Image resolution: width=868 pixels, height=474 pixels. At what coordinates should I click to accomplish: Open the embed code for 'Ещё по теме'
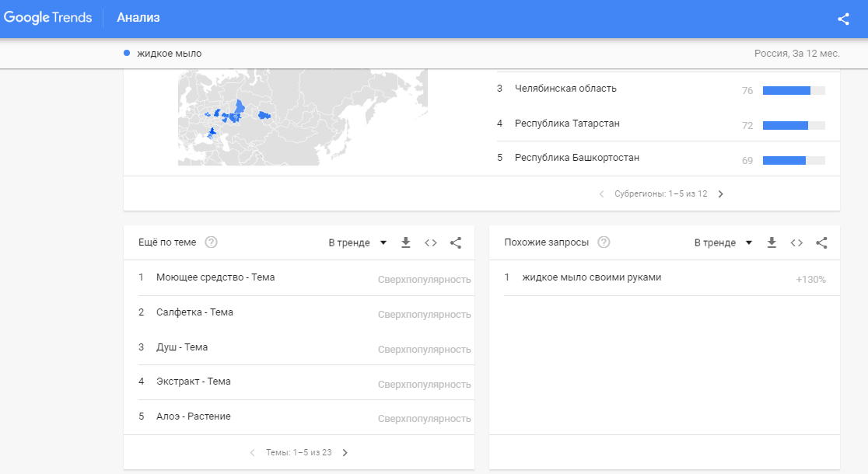(430, 242)
